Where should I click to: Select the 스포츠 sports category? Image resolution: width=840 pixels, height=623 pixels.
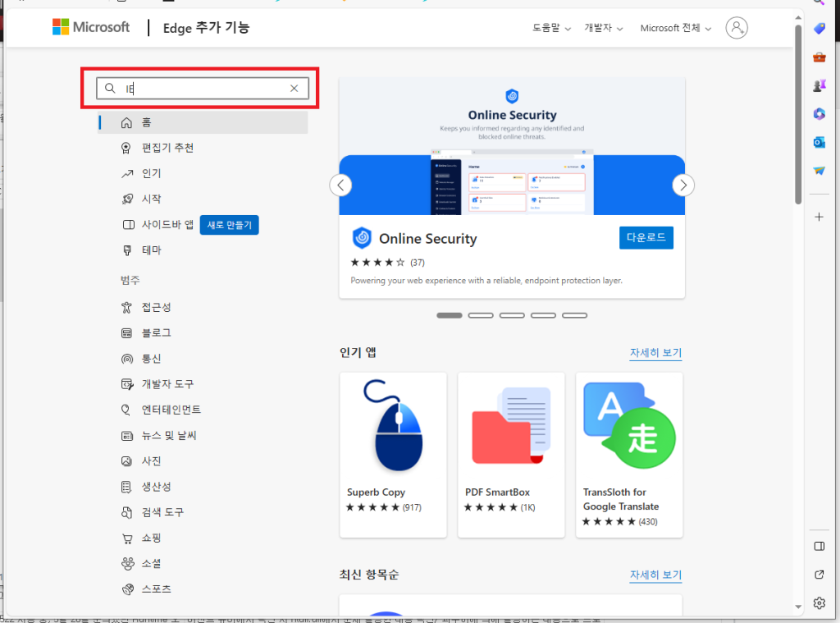(156, 589)
